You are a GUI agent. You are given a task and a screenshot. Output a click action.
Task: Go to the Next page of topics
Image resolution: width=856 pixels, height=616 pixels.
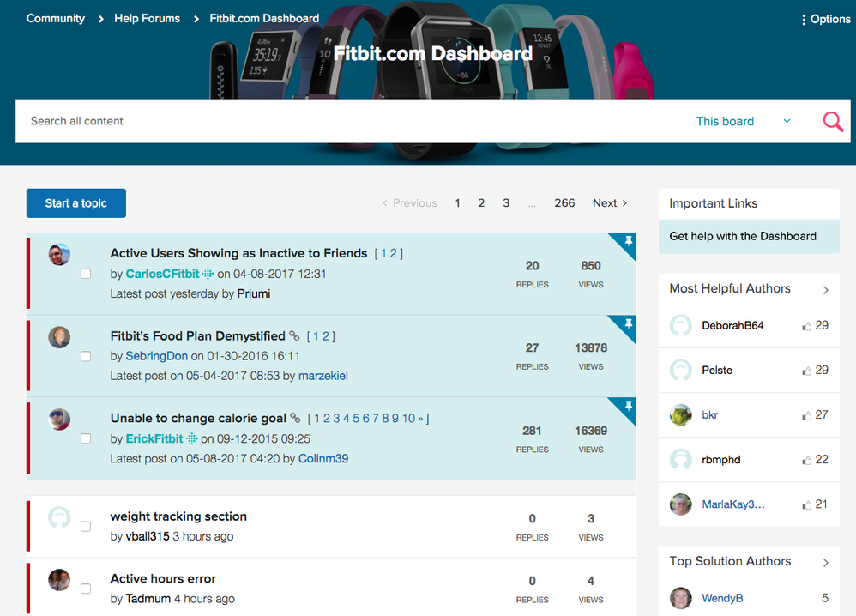pos(610,203)
